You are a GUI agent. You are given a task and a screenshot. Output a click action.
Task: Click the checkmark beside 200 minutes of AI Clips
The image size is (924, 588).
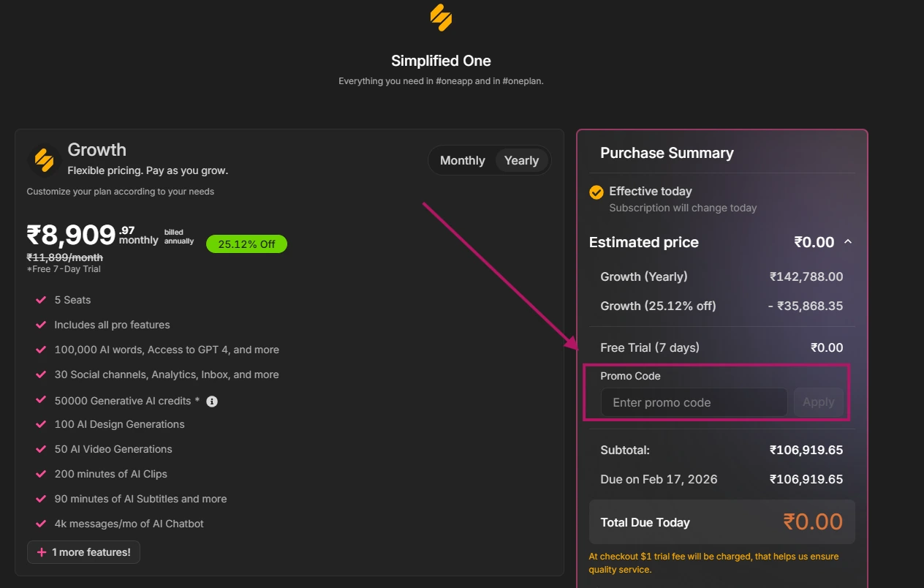click(x=40, y=473)
